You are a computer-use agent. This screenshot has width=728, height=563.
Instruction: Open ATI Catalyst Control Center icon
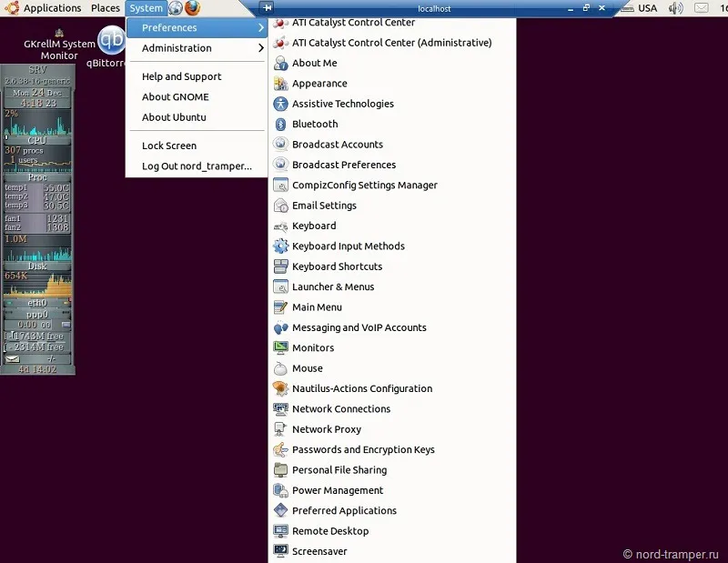[280, 22]
